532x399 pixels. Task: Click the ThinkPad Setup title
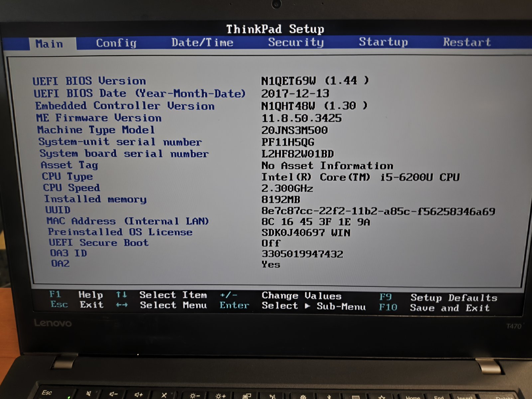(275, 29)
